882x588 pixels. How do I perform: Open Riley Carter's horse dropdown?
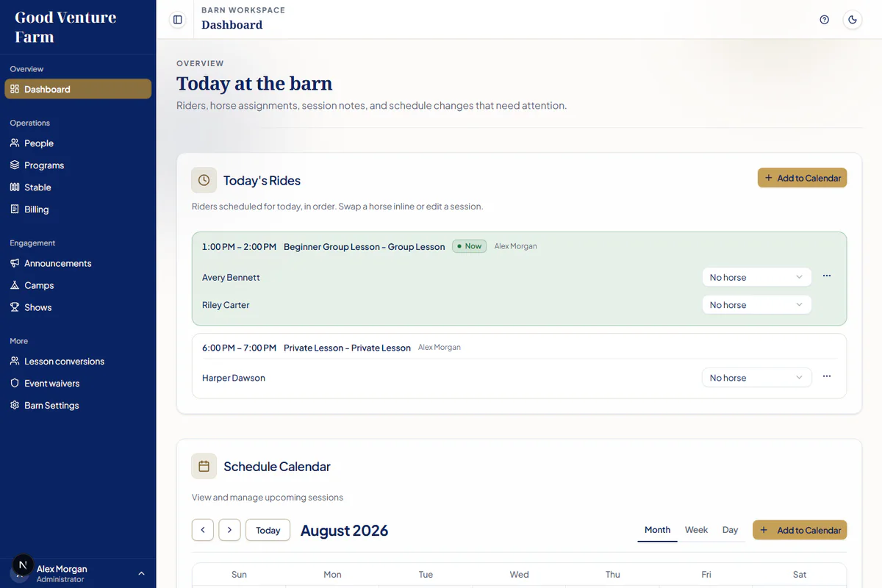pyautogui.click(x=756, y=305)
